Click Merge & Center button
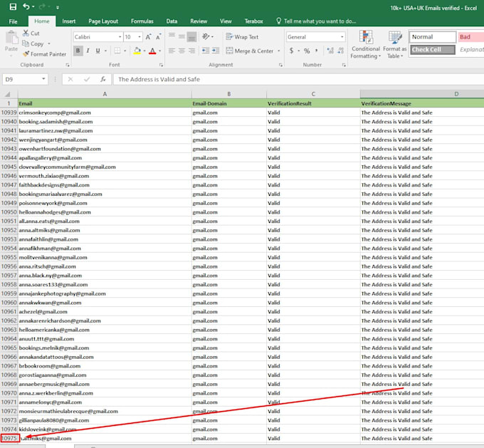484x448 pixels. point(249,51)
